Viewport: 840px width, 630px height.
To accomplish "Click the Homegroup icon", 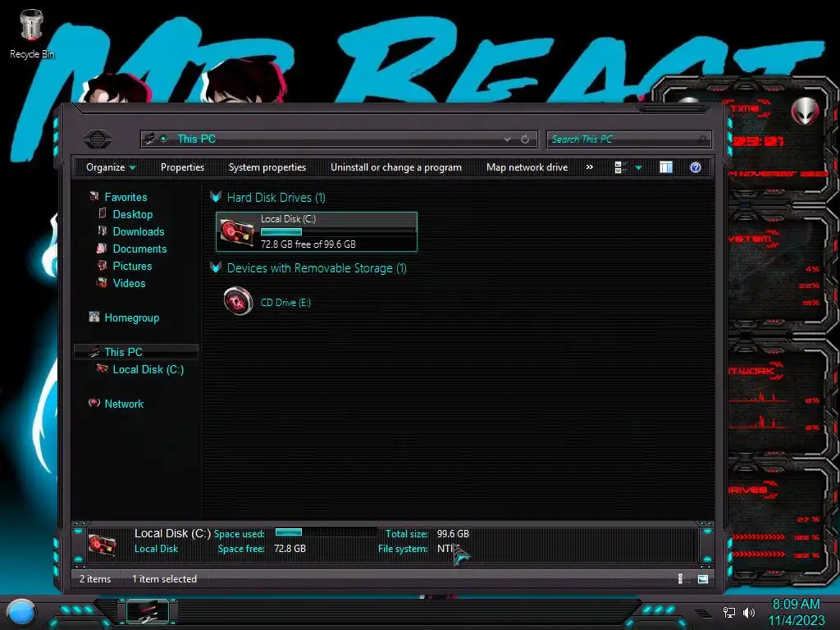I will pos(94,317).
